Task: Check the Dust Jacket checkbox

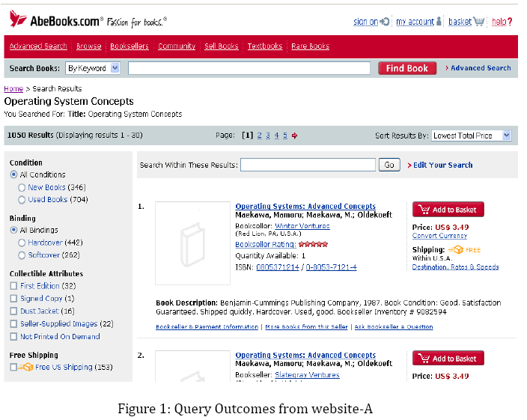Action: tap(13, 311)
